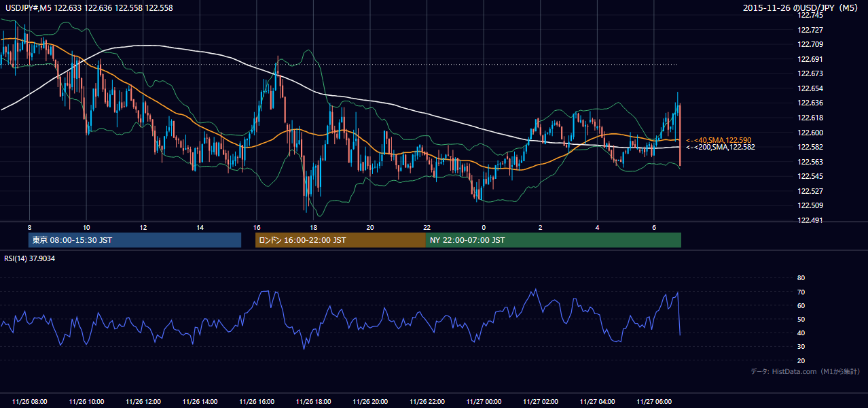Click RSI axis level 30
Image resolution: width=868 pixels, height=408 pixels.
coord(801,347)
